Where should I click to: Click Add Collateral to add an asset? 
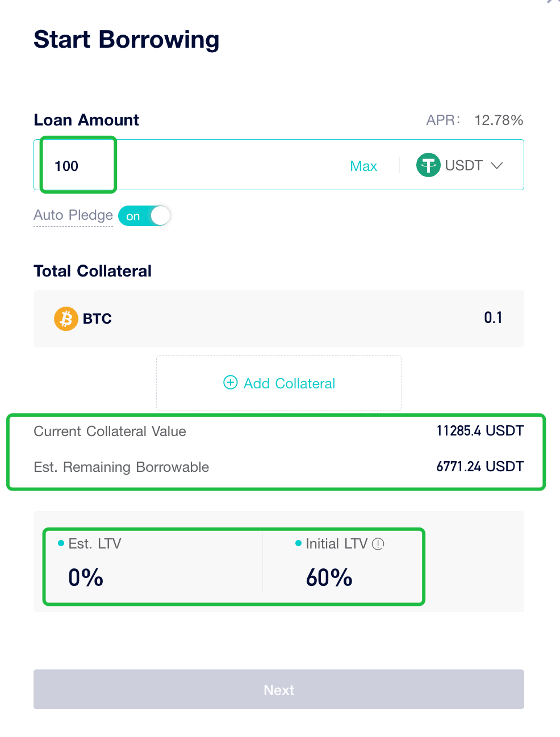278,383
